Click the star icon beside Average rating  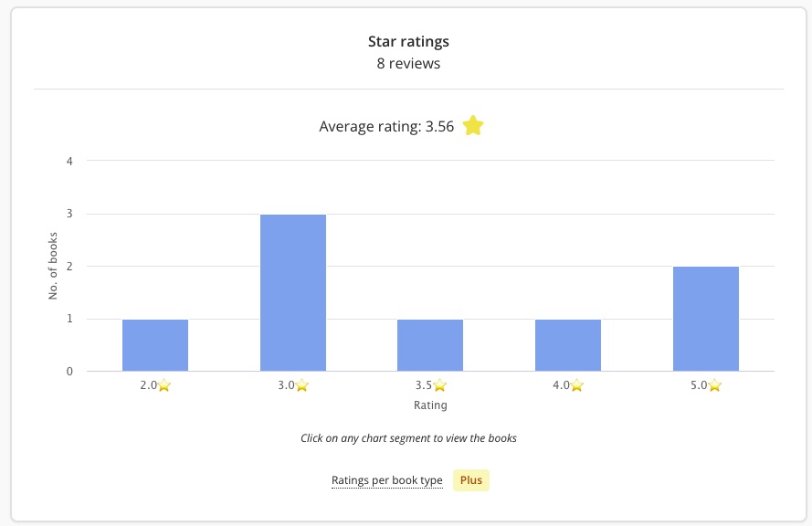point(472,126)
